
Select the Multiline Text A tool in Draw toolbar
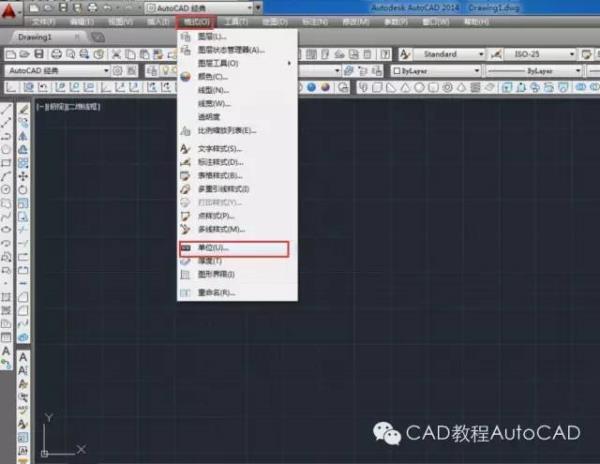point(6,350)
